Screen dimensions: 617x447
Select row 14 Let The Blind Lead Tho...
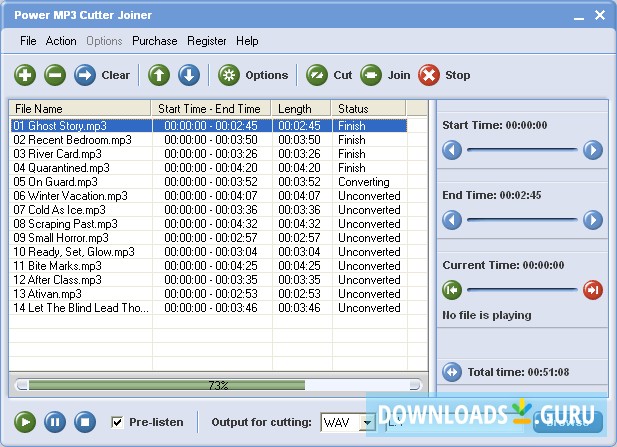209,308
